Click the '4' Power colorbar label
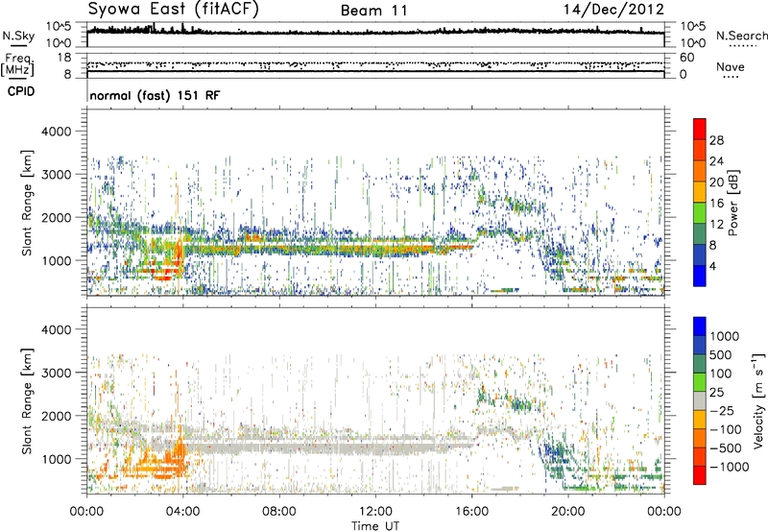Screen dimensions: 768x532 click(712, 267)
